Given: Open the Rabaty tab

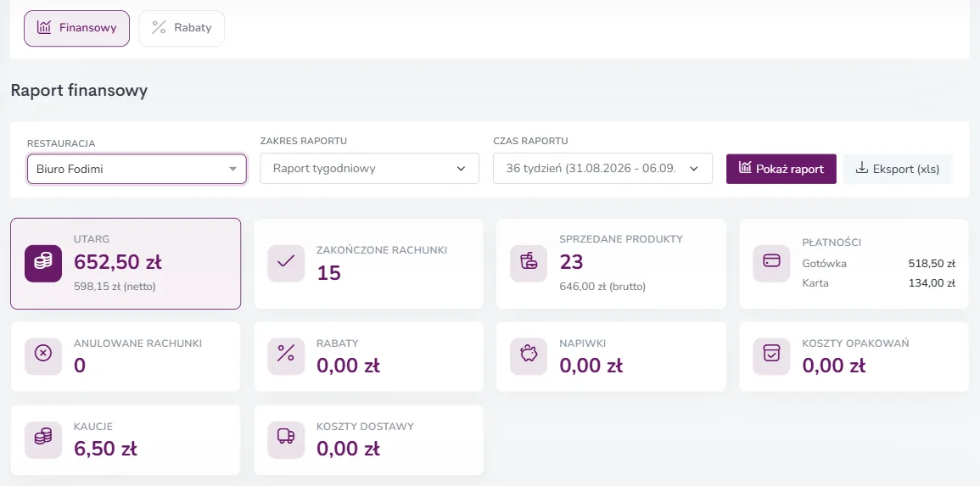Looking at the screenshot, I should [x=182, y=28].
